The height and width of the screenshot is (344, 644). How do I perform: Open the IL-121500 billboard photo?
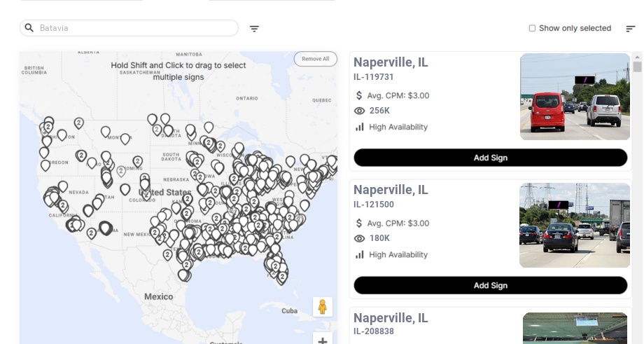pos(575,226)
